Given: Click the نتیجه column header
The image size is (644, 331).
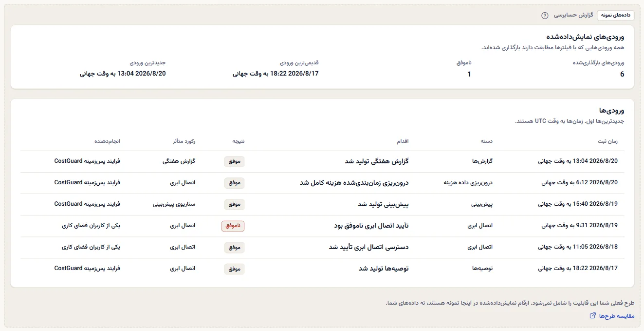Looking at the screenshot, I should [x=238, y=141].
